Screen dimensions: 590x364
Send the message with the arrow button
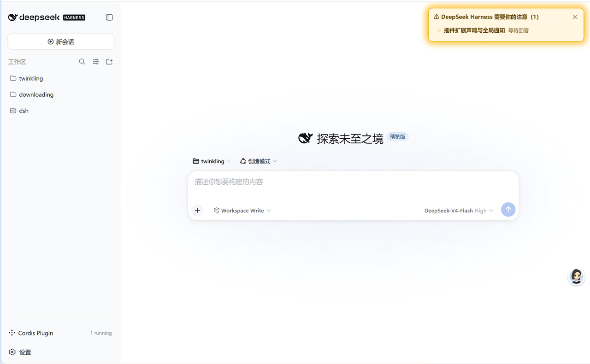[508, 210]
